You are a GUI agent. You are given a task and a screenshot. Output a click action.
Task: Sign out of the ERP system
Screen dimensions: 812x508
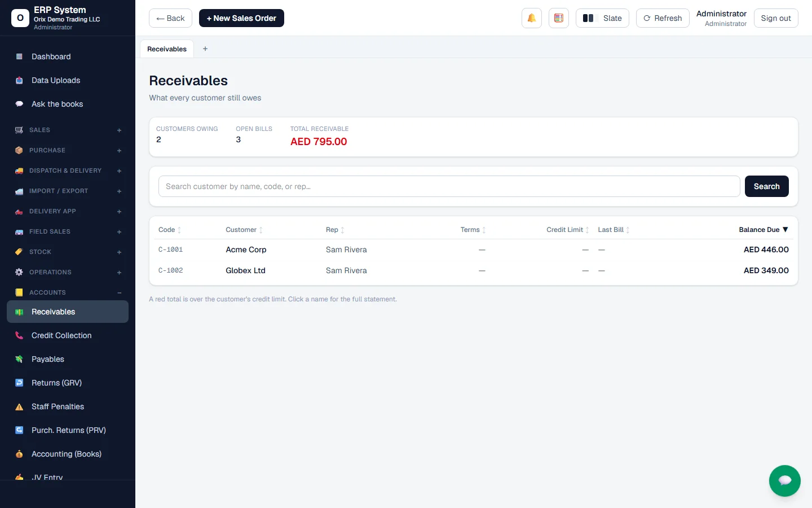(776, 18)
